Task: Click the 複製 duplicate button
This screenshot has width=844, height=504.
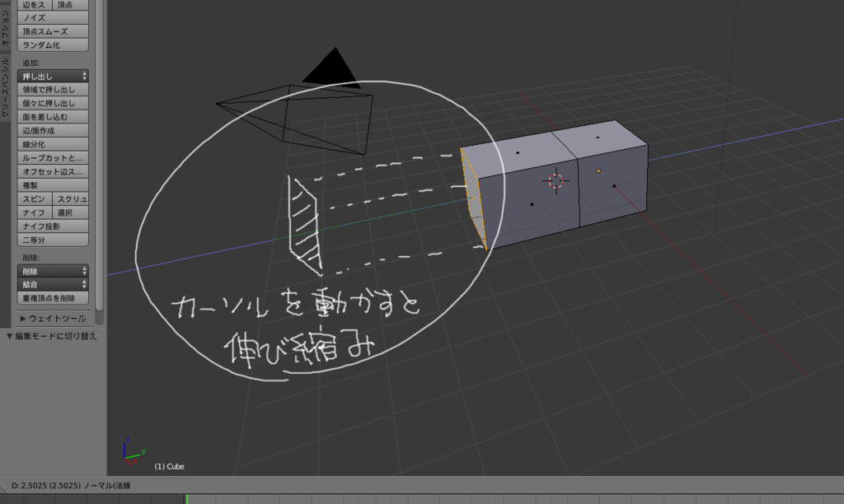Action: 51,184
